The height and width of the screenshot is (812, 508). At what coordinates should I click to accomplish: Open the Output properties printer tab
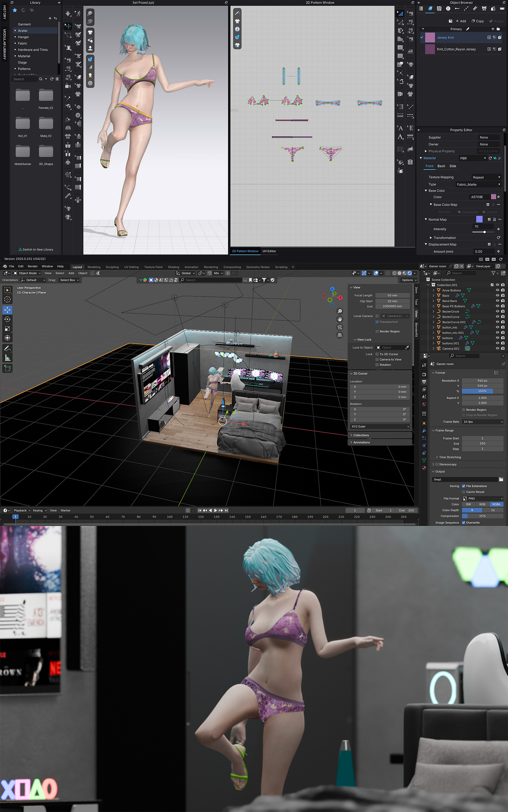[x=424, y=382]
